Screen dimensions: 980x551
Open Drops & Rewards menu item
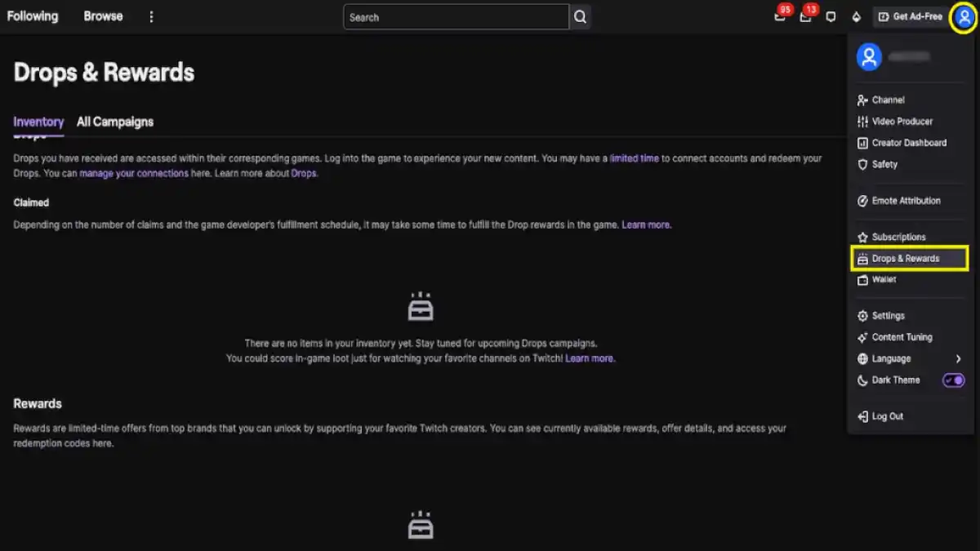910,259
